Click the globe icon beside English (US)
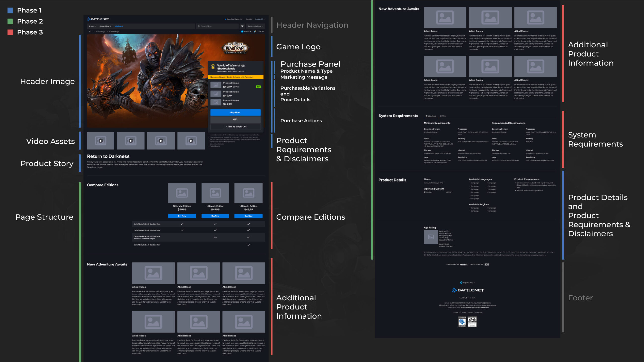 coord(461,283)
